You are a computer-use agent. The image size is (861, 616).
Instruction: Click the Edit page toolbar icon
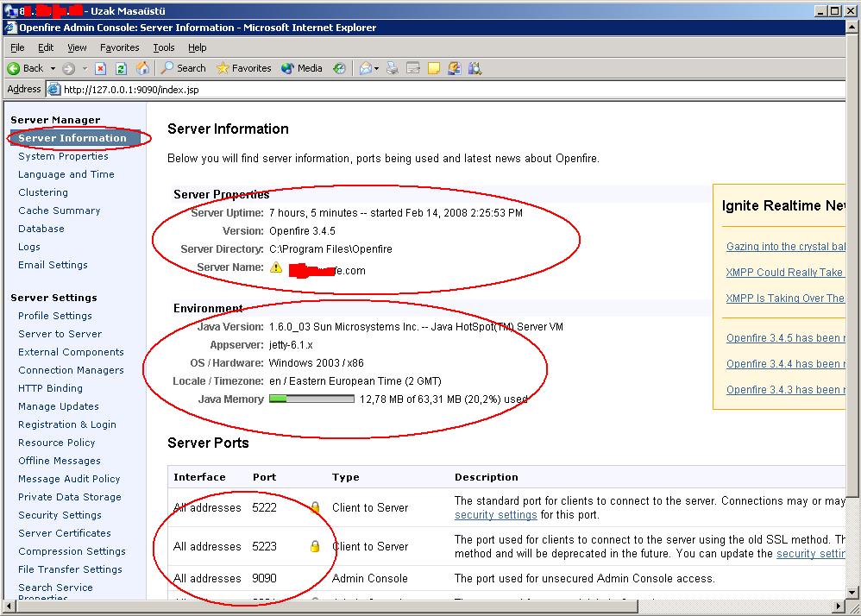413,68
